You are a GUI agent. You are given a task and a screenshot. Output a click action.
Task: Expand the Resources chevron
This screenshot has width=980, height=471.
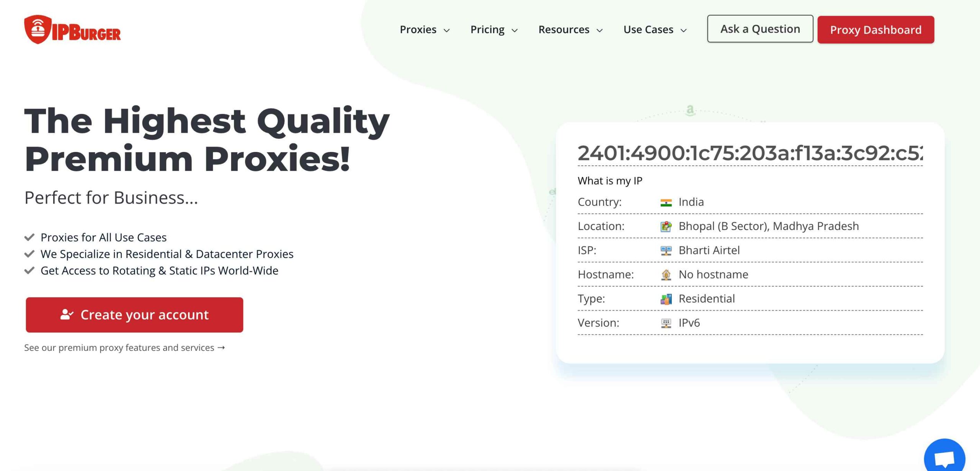click(x=599, y=30)
